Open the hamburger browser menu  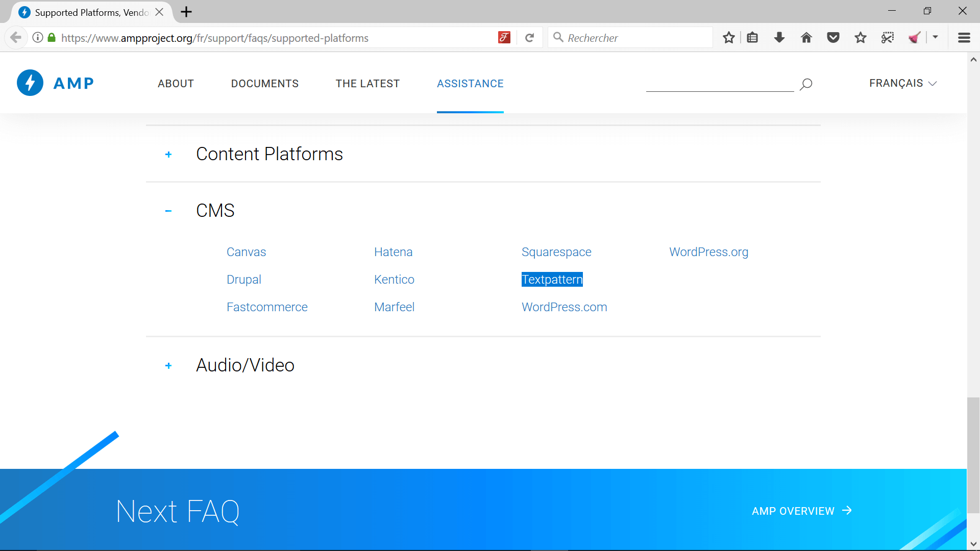[x=964, y=38]
